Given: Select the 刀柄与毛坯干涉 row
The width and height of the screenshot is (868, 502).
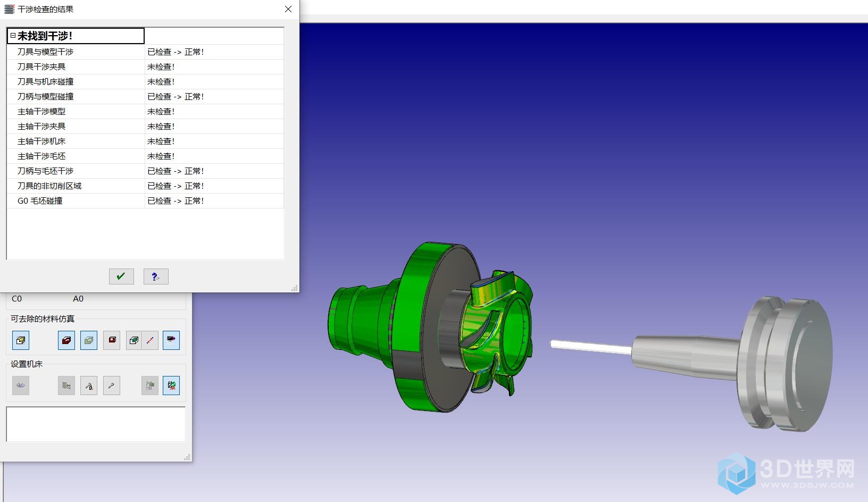Looking at the screenshot, I should tap(145, 171).
